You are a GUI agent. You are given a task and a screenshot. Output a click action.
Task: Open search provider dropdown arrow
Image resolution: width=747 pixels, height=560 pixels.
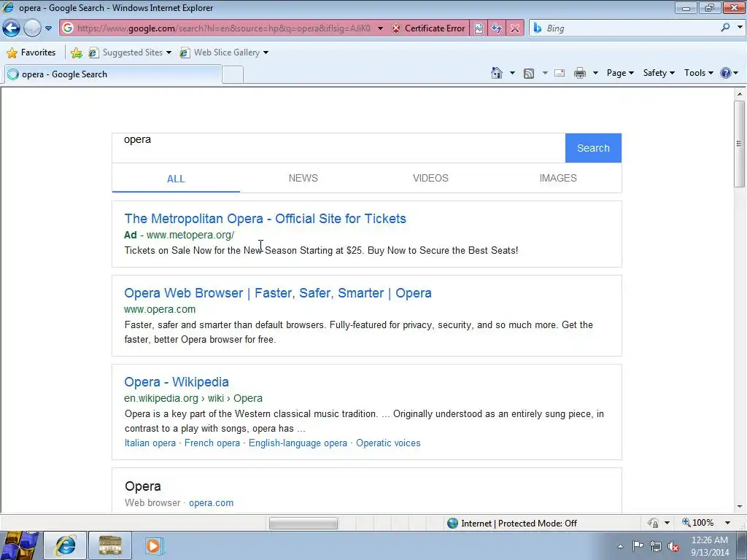pos(740,28)
